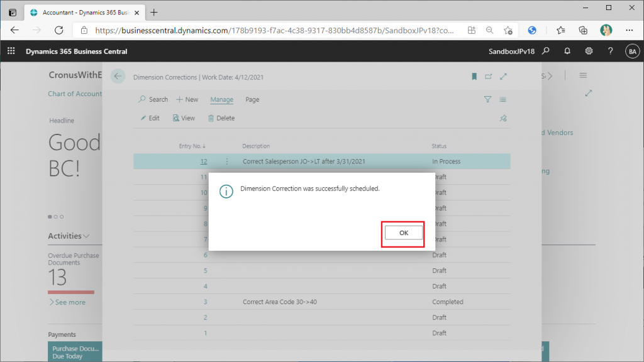Confirm the dialog with OK
This screenshot has height=362, width=644.
[x=403, y=233]
